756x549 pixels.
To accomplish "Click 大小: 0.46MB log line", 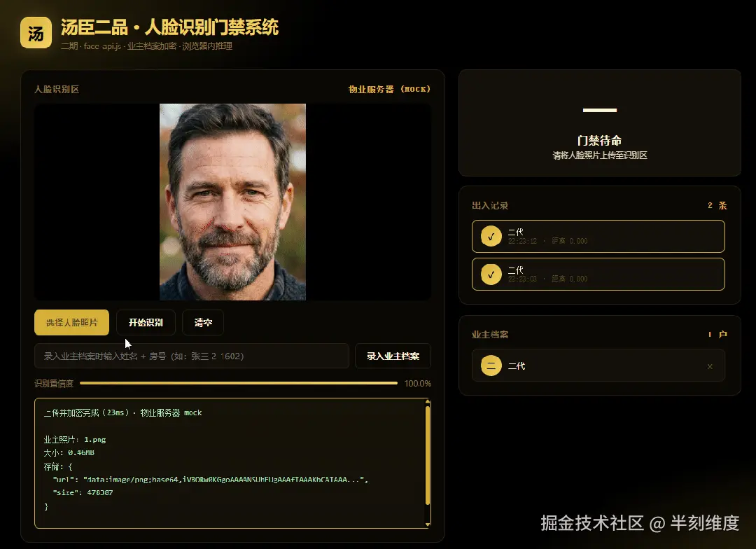I will tap(69, 452).
